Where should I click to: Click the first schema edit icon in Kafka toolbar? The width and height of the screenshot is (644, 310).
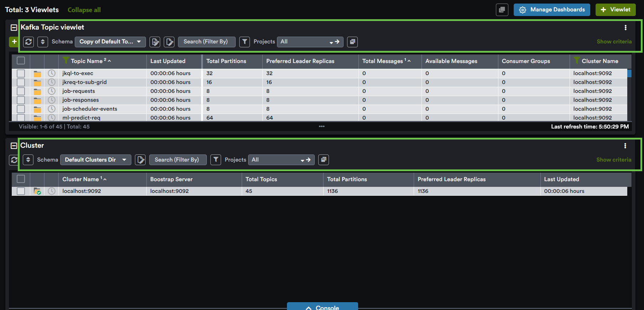(155, 42)
